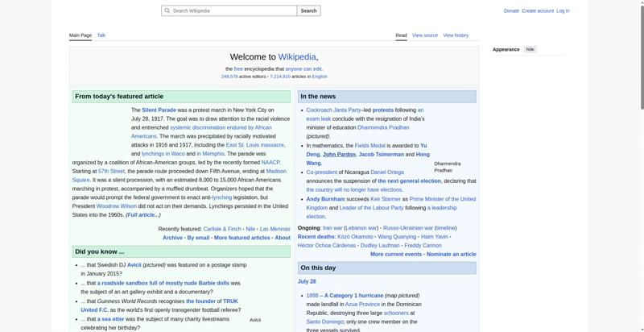Open 'lynchings in Waco' link
Image resolution: width=644 pixels, height=332 pixels.
pos(163,154)
